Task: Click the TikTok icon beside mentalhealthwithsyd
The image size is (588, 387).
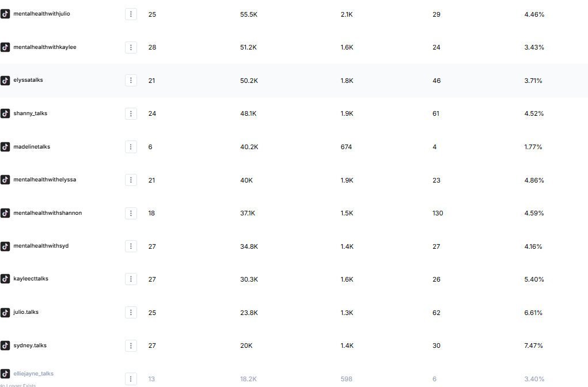Action: click(5, 246)
